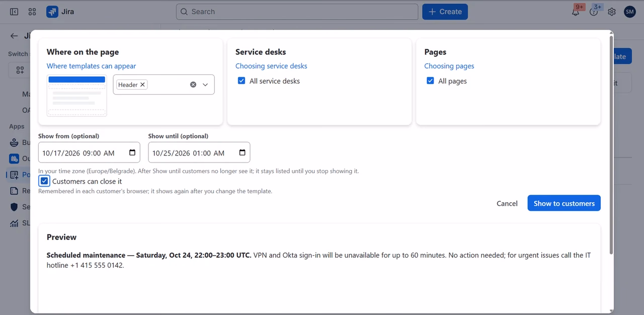The height and width of the screenshot is (315, 644).
Task: Open the notifications bell
Action: [x=576, y=12]
